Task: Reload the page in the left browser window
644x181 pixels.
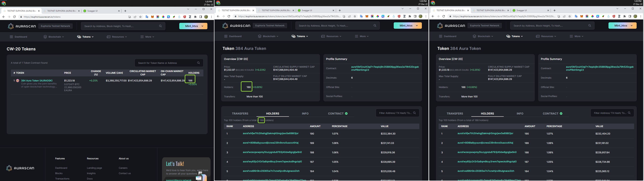Action: pyautogui.click(x=15, y=17)
